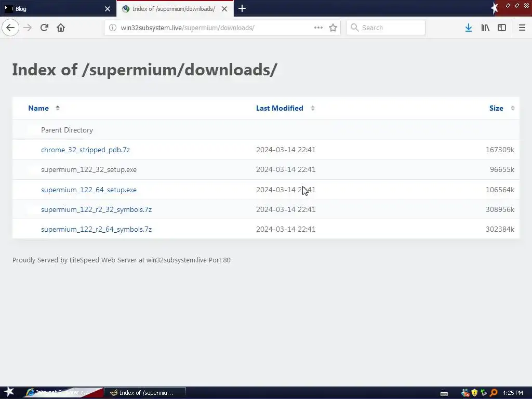Click the 4:25 PM system clock
The image size is (532, 399).
coord(513,393)
